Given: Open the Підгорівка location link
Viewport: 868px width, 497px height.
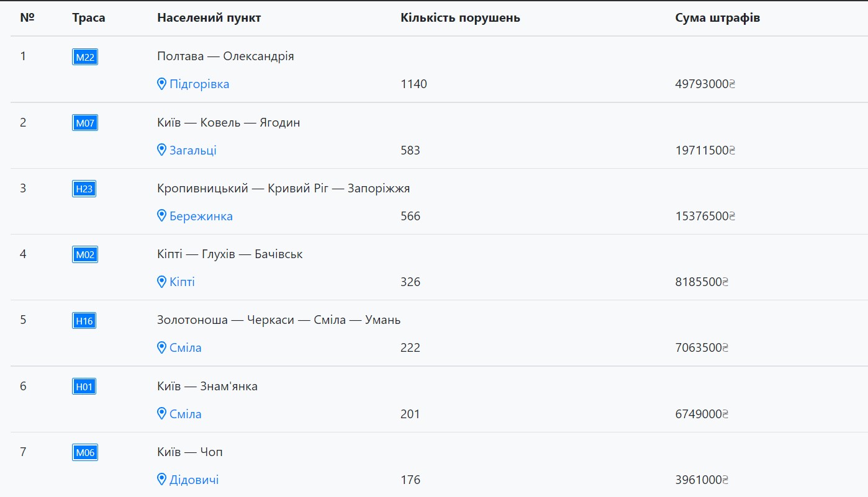Looking at the screenshot, I should 199,84.
